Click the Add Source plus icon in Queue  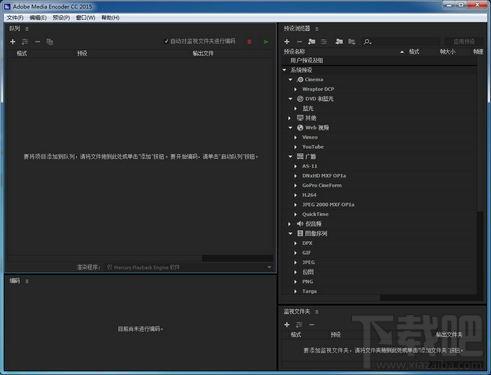[x=13, y=42]
